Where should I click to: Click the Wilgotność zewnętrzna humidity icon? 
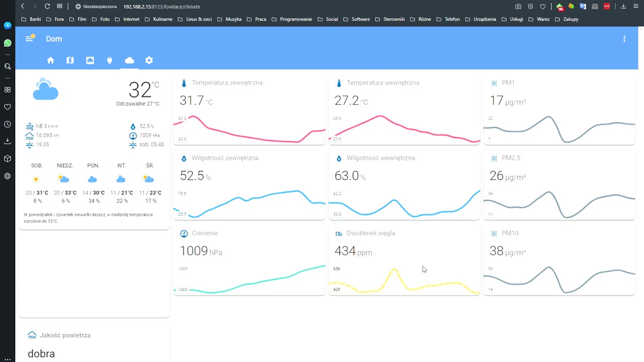coord(184,158)
